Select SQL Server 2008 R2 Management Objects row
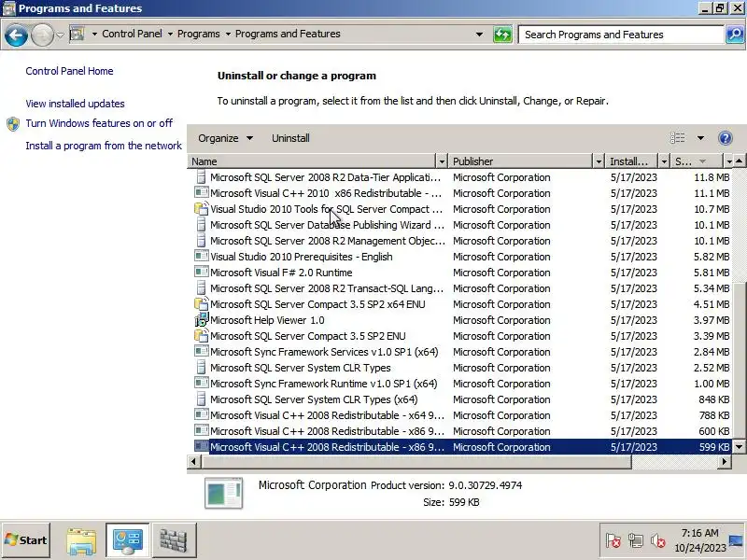Image resolution: width=747 pixels, height=560 pixels. coord(460,241)
